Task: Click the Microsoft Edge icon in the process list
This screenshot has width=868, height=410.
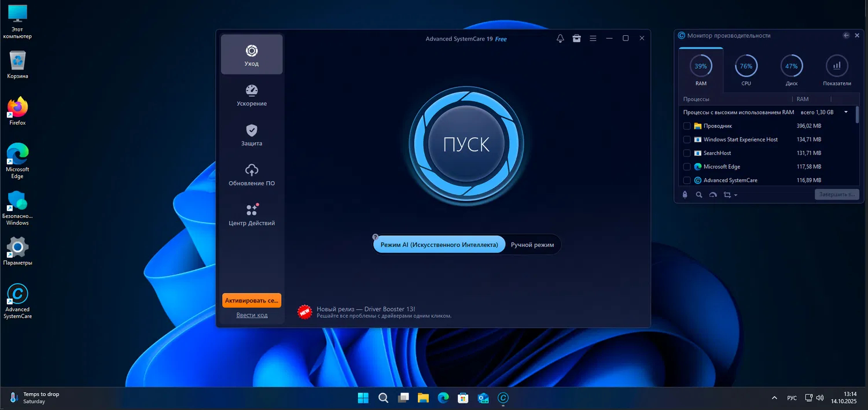Action: click(698, 167)
